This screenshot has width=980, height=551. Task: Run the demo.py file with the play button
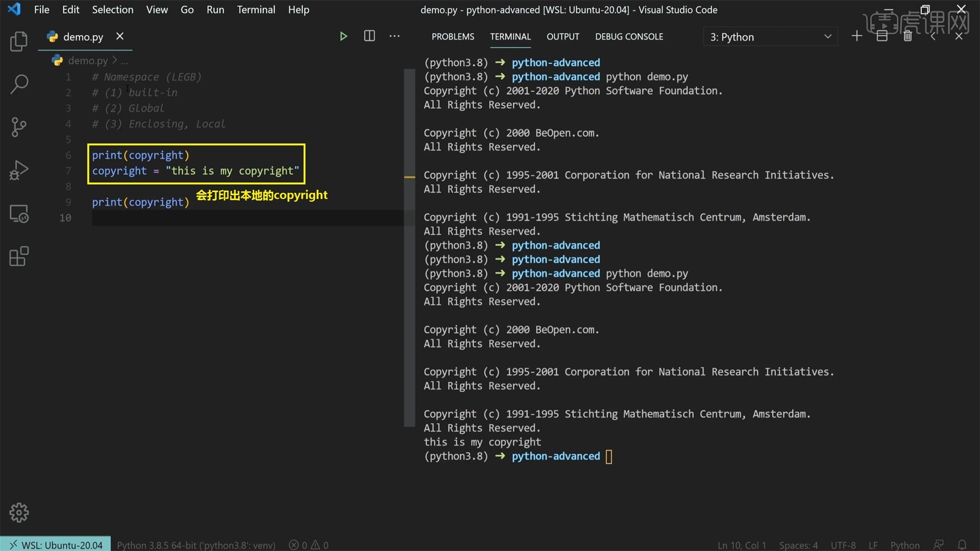344,36
